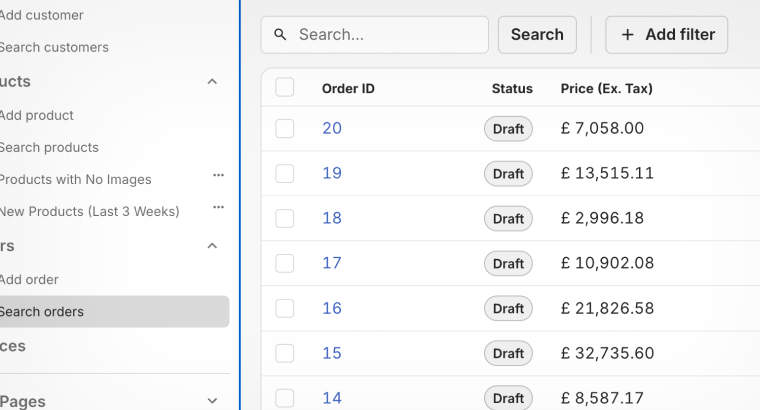Expand the Pages sidebar section
Image resolution: width=760 pixels, height=410 pixels.
(212, 401)
